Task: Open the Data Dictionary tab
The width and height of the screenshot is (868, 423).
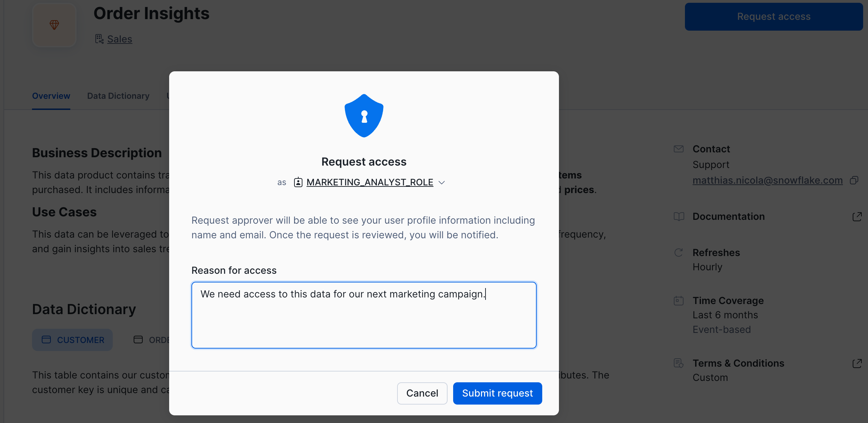Action: click(x=118, y=96)
